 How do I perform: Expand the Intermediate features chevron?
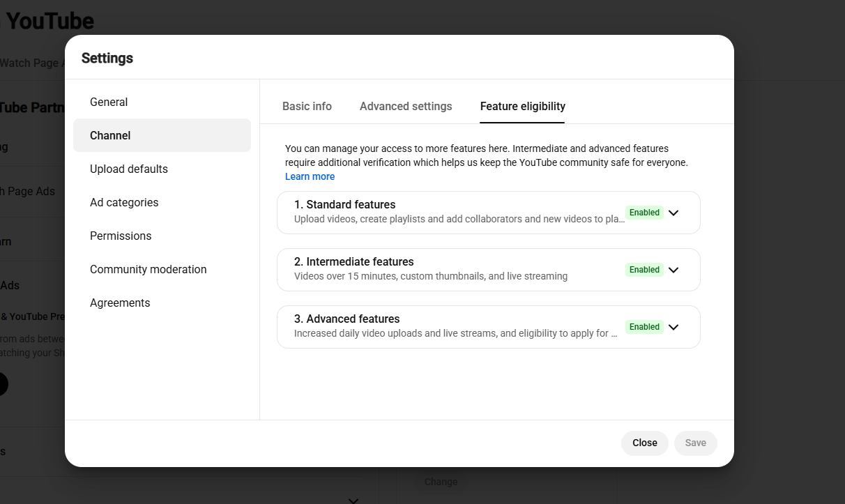(673, 270)
